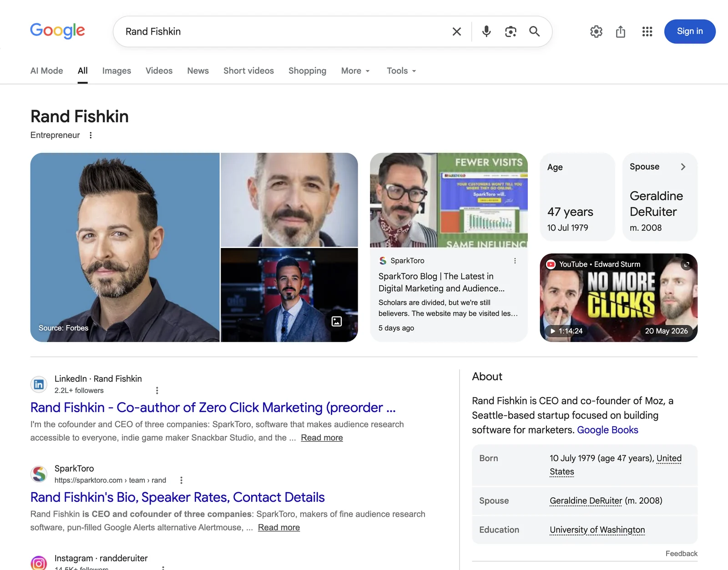Image resolution: width=728 pixels, height=570 pixels.
Task: Submit search with magnifying glass icon
Action: tap(535, 31)
